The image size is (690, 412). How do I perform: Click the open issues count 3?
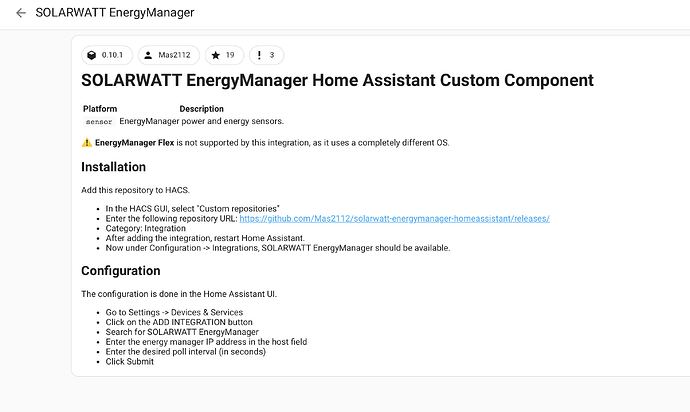pyautogui.click(x=271, y=55)
